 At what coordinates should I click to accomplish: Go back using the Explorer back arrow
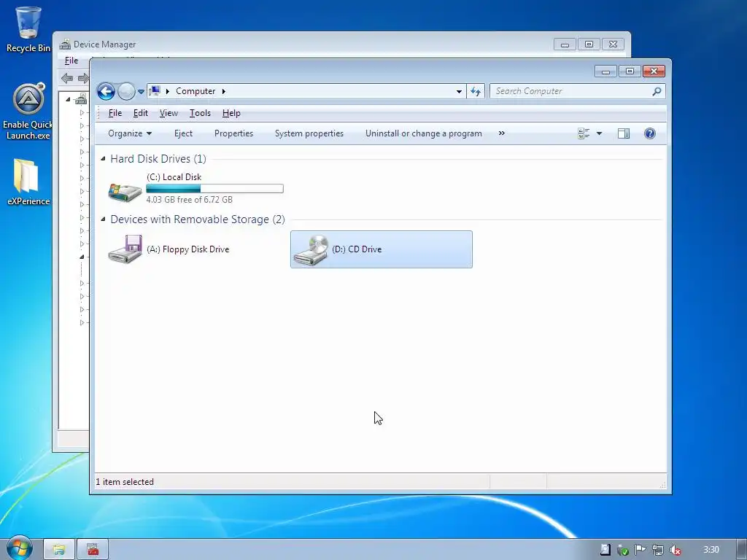tap(106, 91)
